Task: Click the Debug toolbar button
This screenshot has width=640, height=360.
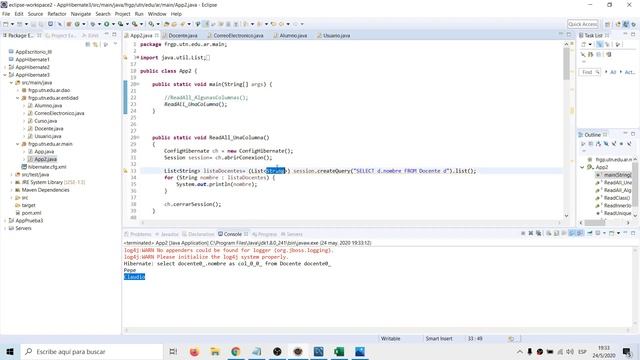Action: pos(93,24)
